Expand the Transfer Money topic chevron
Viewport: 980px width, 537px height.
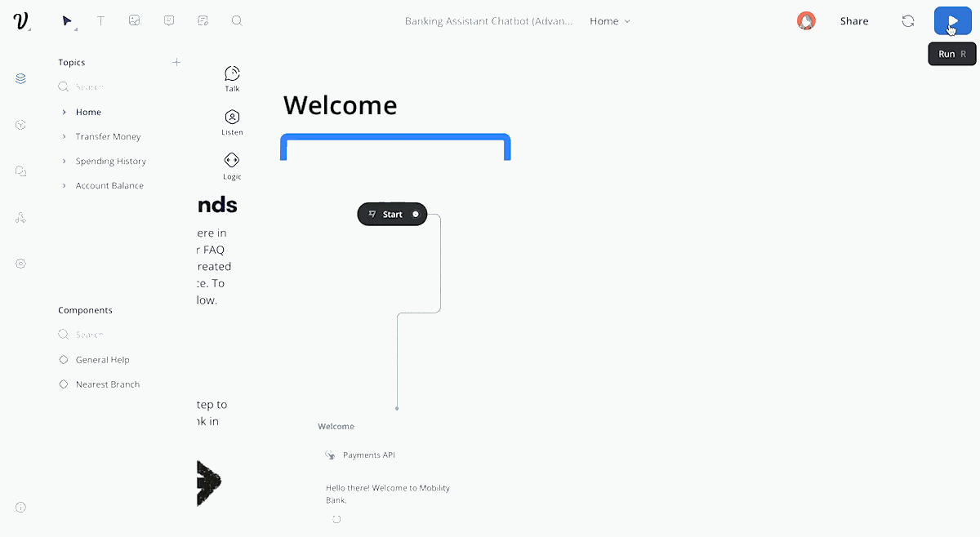tap(64, 136)
